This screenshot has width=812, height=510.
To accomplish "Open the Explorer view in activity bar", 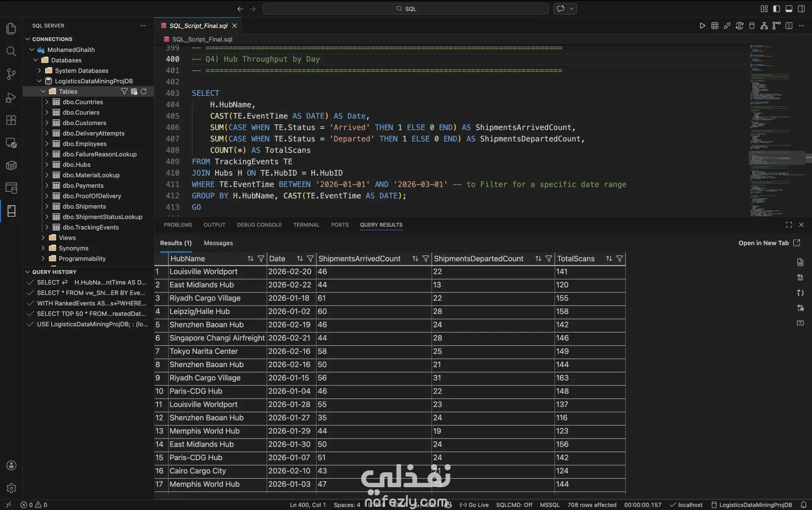I will tap(11, 29).
